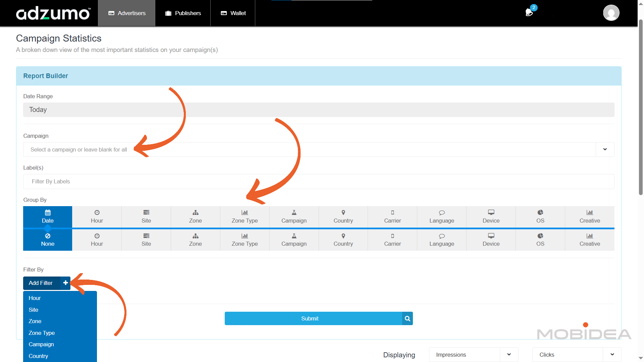The height and width of the screenshot is (362, 644).
Task: Select None in second Group By row
Action: click(48, 240)
